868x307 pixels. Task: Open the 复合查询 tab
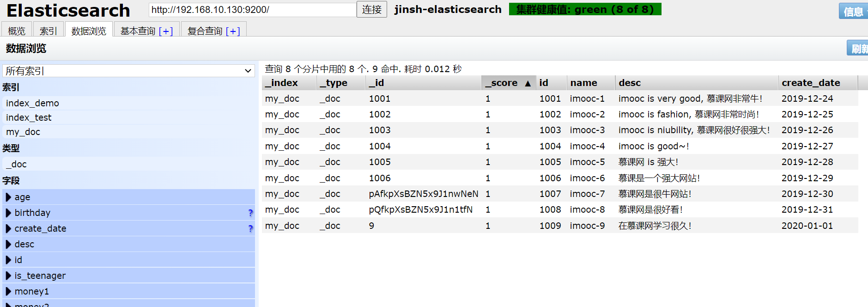click(x=205, y=31)
